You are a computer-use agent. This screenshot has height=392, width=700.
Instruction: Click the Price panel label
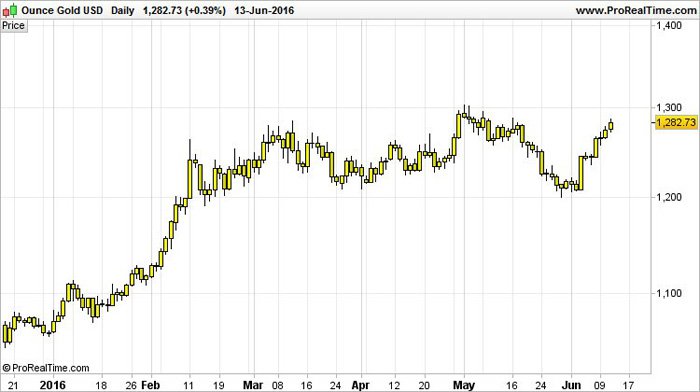[13, 25]
